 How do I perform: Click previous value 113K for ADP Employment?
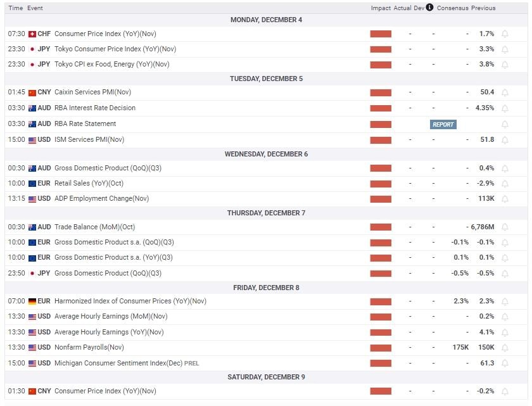point(486,198)
